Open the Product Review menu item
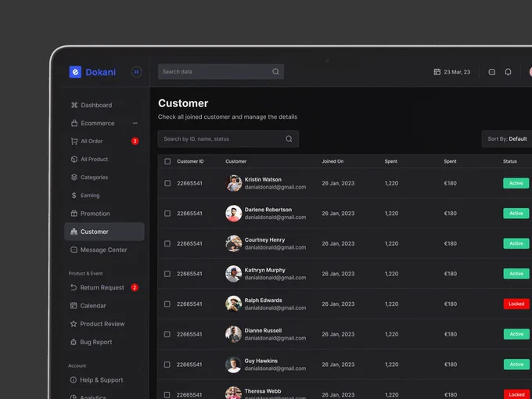This screenshot has height=399, width=532. pos(103,324)
